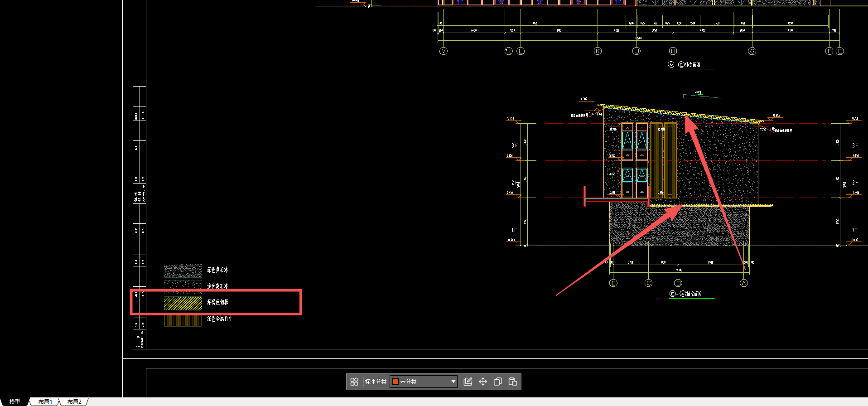
Task: Click axis bubble M in top elevation
Action: pyautogui.click(x=444, y=51)
